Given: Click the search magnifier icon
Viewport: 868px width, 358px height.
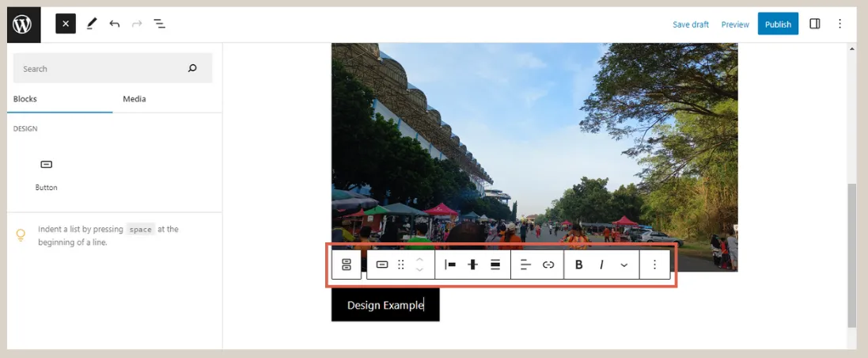Looking at the screenshot, I should click(192, 68).
